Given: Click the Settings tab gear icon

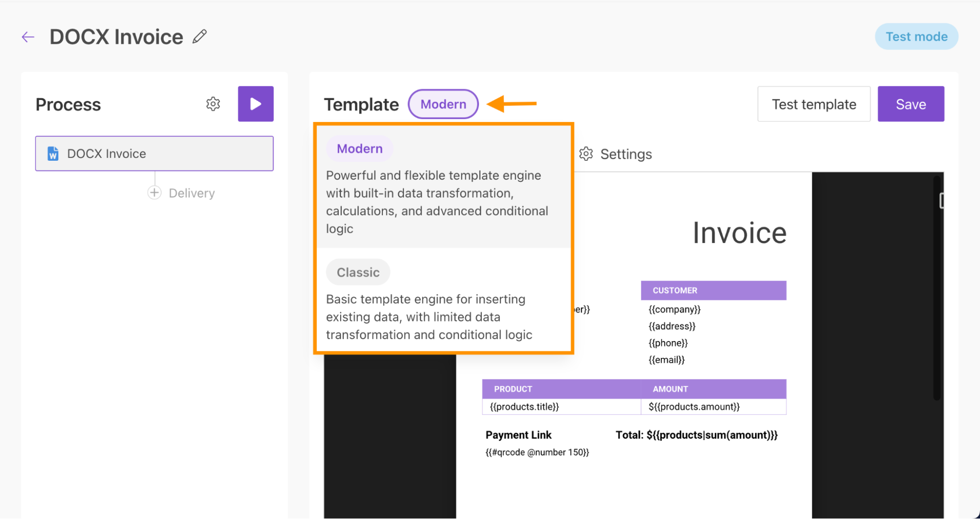Looking at the screenshot, I should [x=586, y=154].
